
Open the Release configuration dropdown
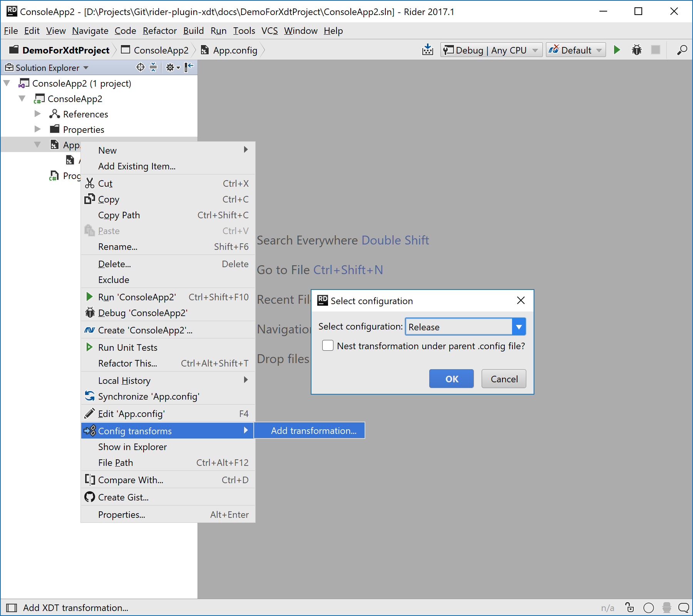(x=519, y=327)
